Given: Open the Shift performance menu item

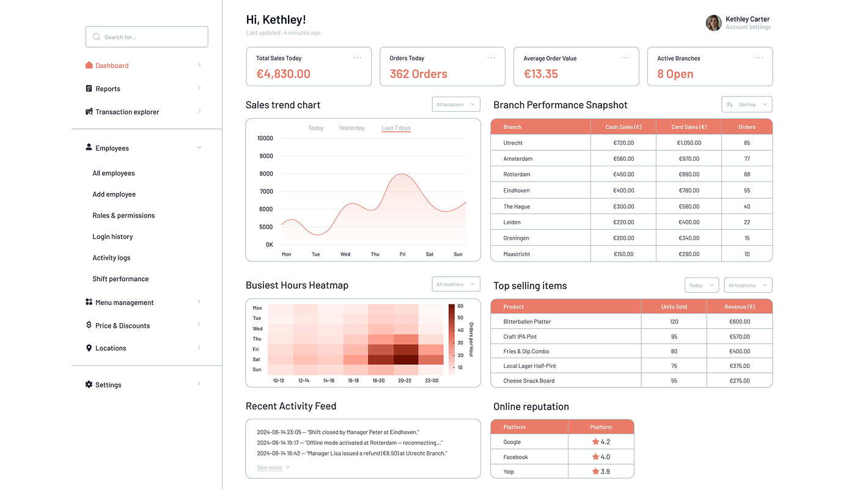Looking at the screenshot, I should (120, 279).
